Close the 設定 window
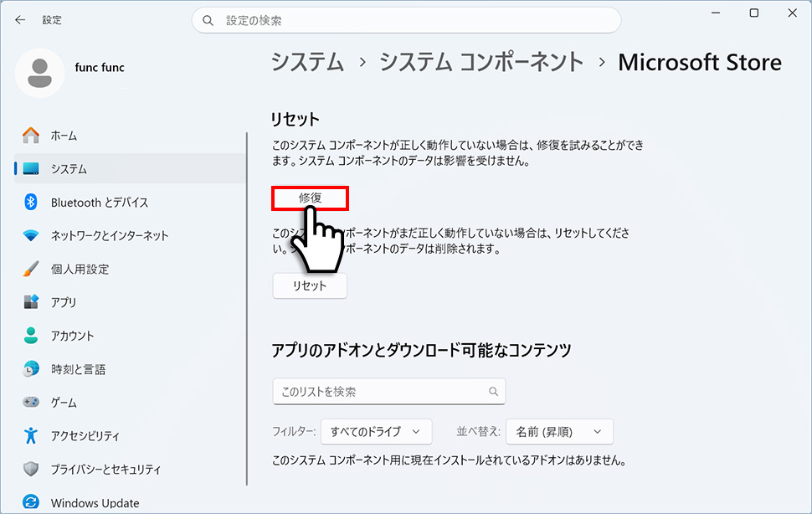Image resolution: width=812 pixels, height=514 pixels. (792, 13)
